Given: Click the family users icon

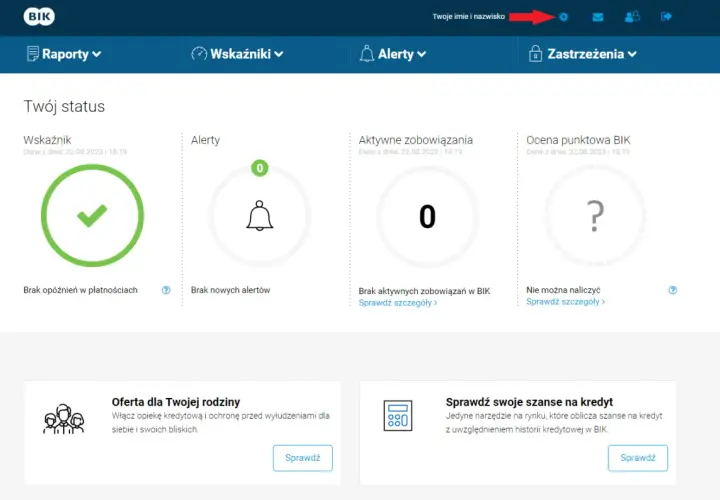Looking at the screenshot, I should [632, 17].
